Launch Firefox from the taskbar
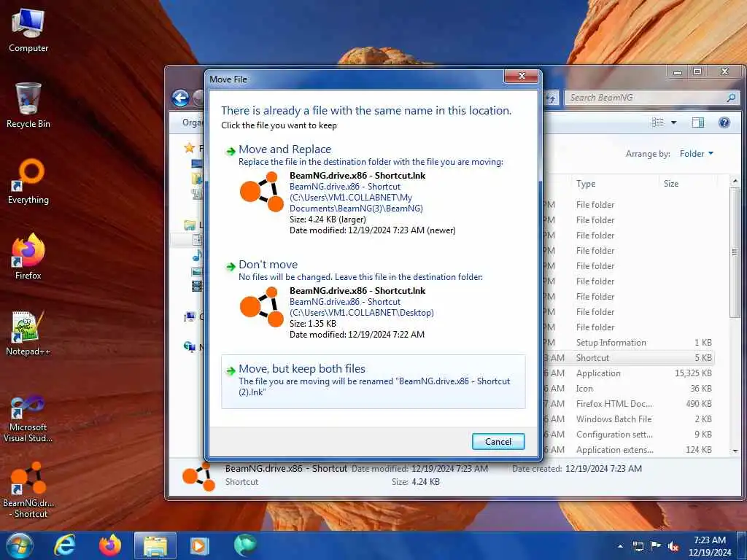Image resolution: width=747 pixels, height=560 pixels. [110, 545]
